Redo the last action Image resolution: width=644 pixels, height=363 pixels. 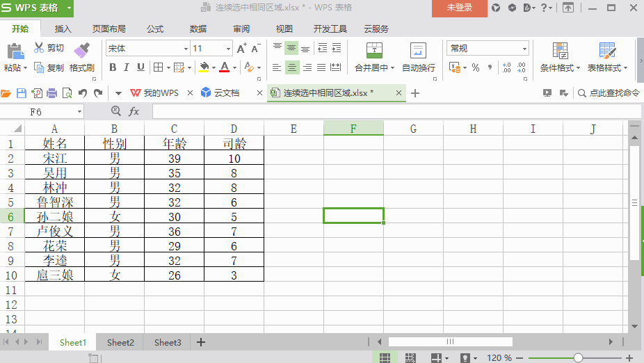click(x=98, y=93)
